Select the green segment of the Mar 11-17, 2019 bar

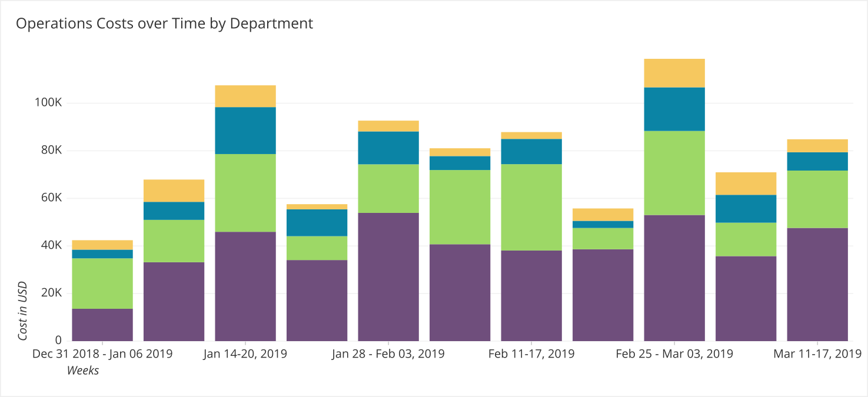(817, 199)
